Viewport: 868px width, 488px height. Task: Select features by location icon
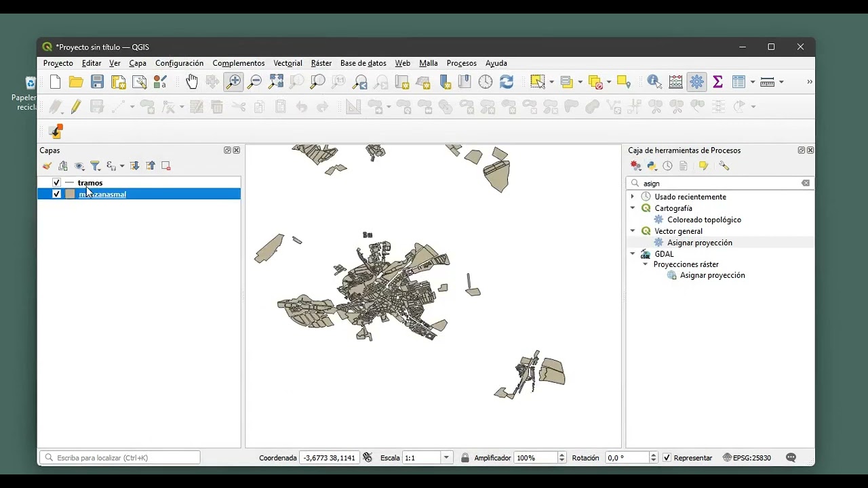pos(624,82)
